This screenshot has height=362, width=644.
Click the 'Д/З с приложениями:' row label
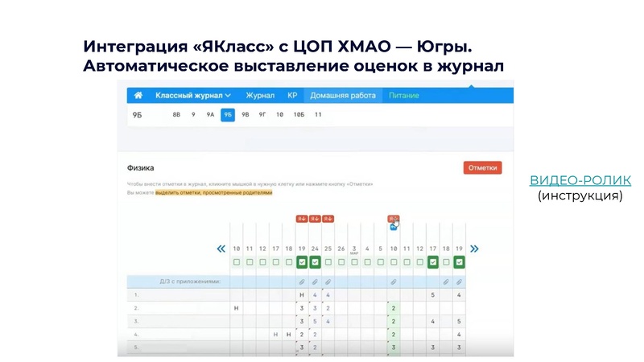pos(190,282)
